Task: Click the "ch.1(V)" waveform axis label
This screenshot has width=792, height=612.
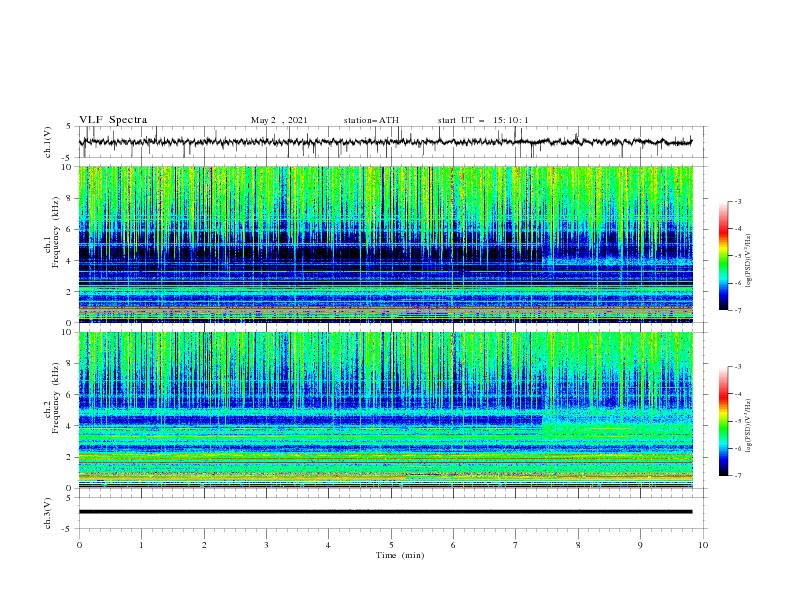Action: pos(48,142)
